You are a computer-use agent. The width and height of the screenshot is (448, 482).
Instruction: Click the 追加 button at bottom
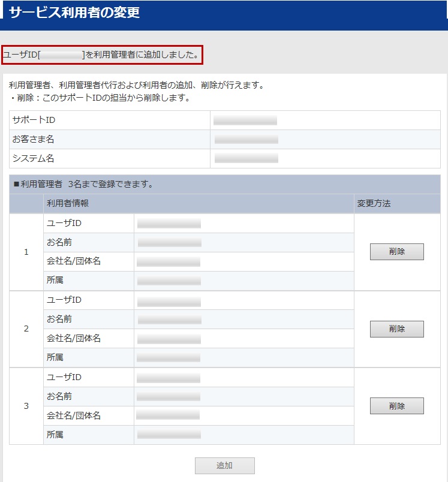tap(224, 466)
